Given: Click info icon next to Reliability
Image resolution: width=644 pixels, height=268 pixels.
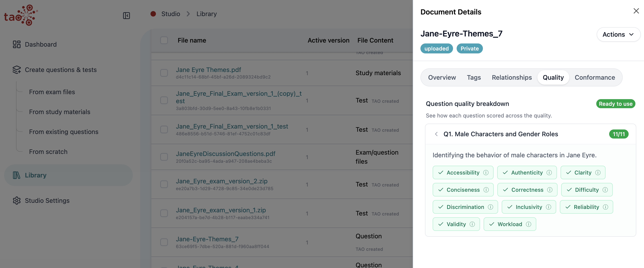Looking at the screenshot, I should tap(606, 207).
